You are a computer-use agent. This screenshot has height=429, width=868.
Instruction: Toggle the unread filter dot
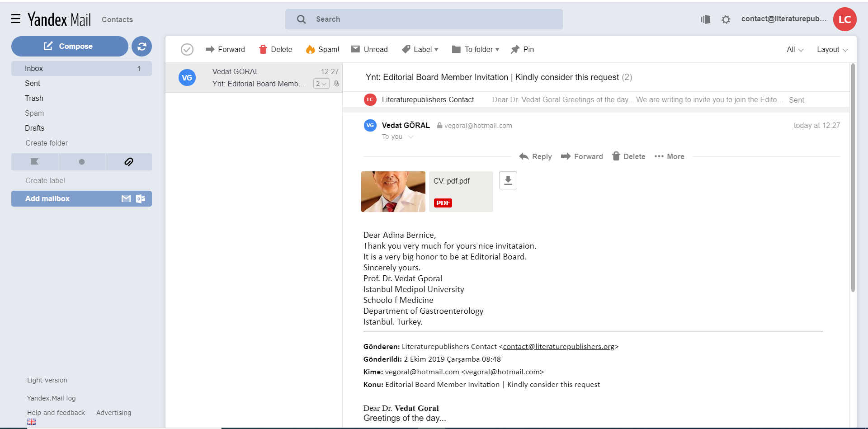[81, 162]
